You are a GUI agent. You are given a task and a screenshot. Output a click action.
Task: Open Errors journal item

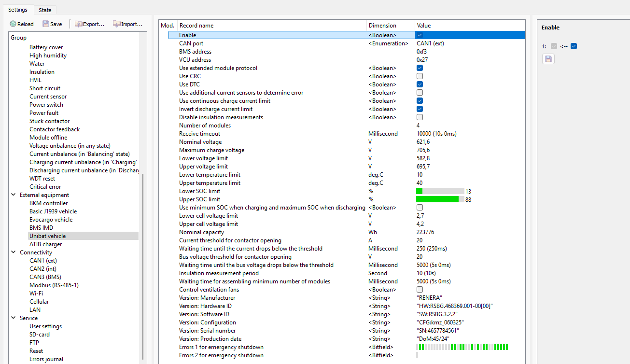46,359
